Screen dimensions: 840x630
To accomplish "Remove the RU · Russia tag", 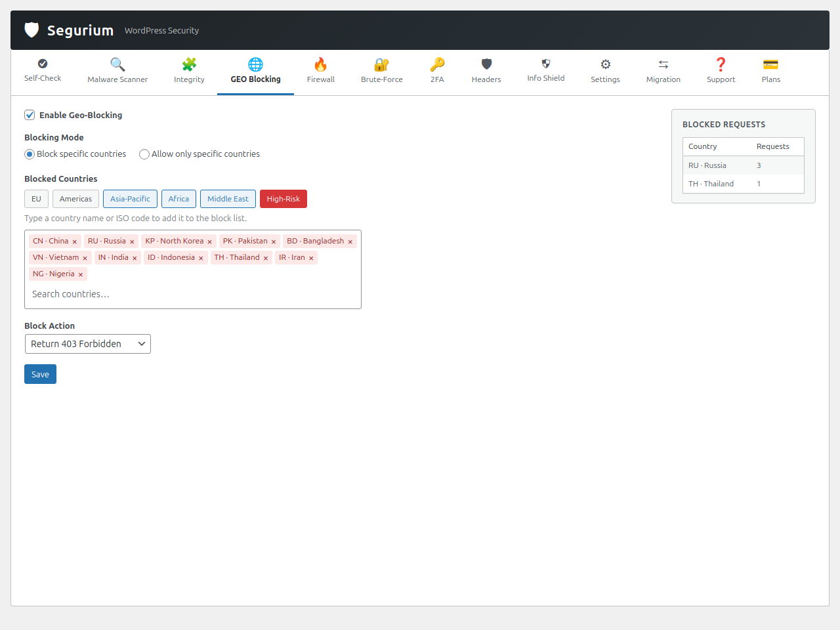I will point(132,241).
